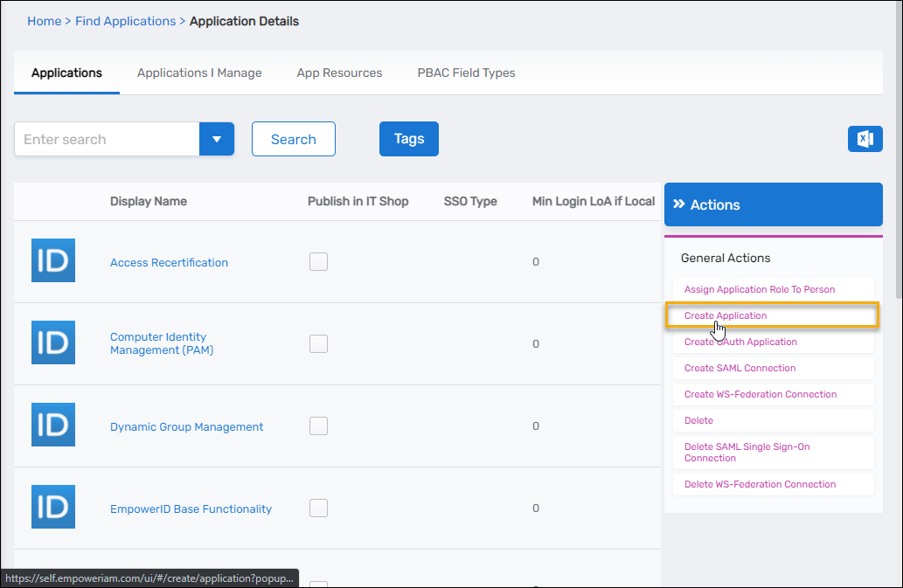Select the Dynamic Group Management ID icon

[52, 425]
